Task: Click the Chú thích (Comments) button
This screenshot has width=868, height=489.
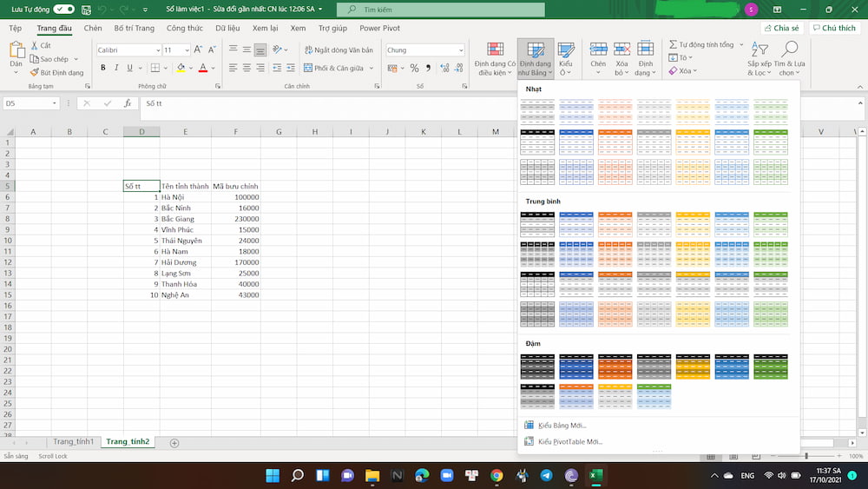Action: point(834,28)
